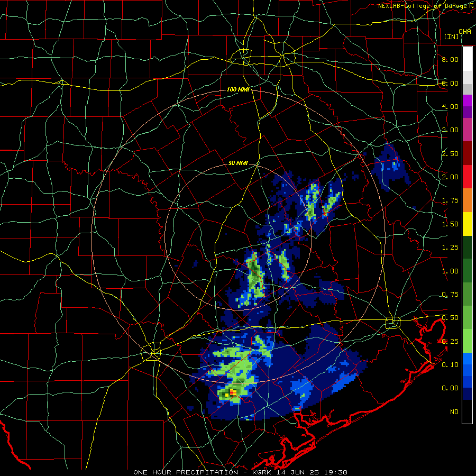Click the 1.50 scale value
The width and height of the screenshot is (476, 476).
tap(450, 224)
